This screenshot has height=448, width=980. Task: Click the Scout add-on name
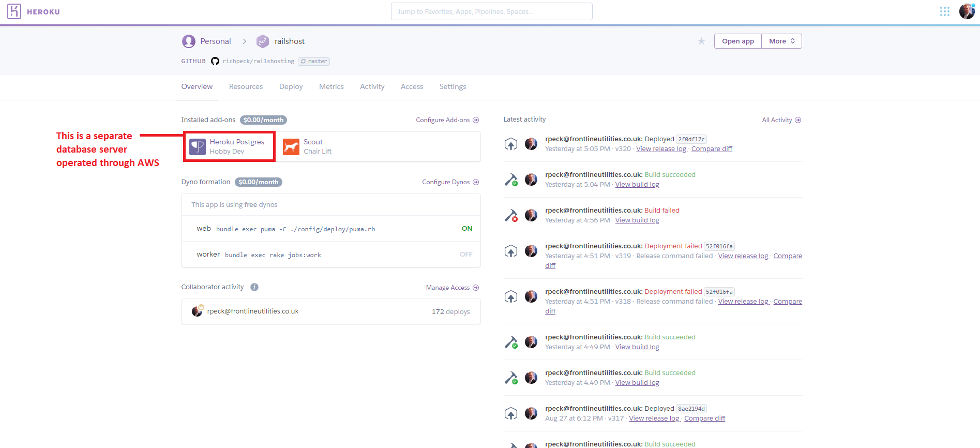313,142
